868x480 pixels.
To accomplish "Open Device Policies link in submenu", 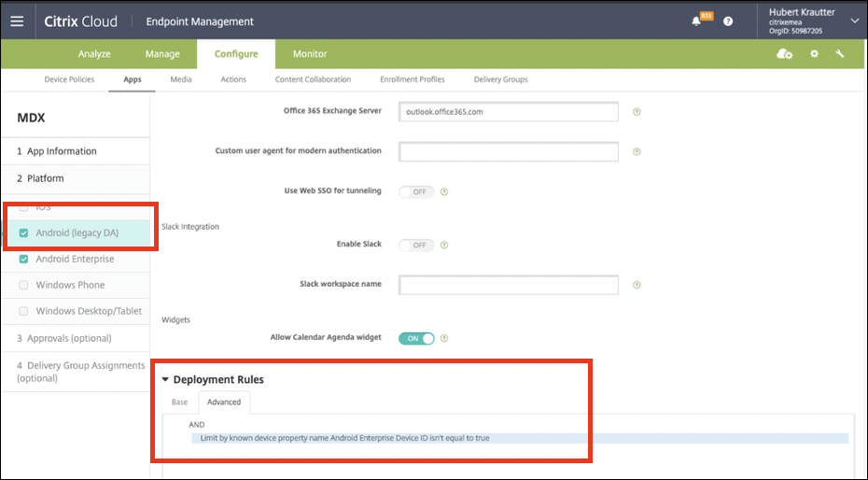I will [69, 79].
